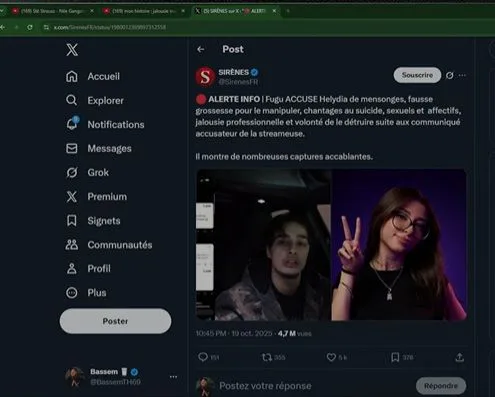Open Explorer search icon

click(71, 100)
